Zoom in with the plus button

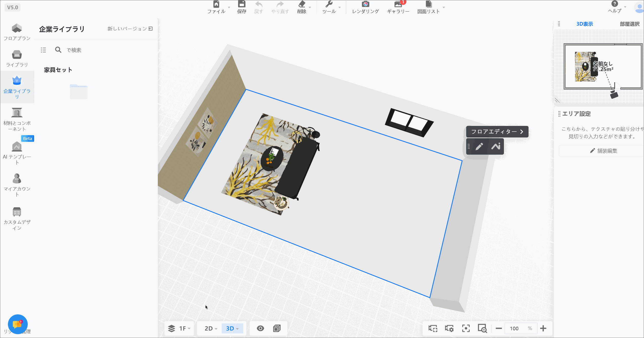click(x=543, y=328)
